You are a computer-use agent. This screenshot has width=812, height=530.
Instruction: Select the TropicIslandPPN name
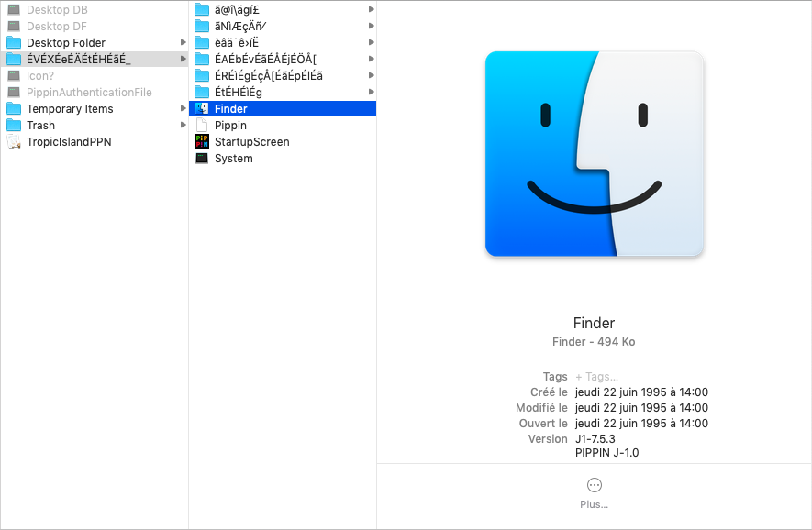pos(69,142)
